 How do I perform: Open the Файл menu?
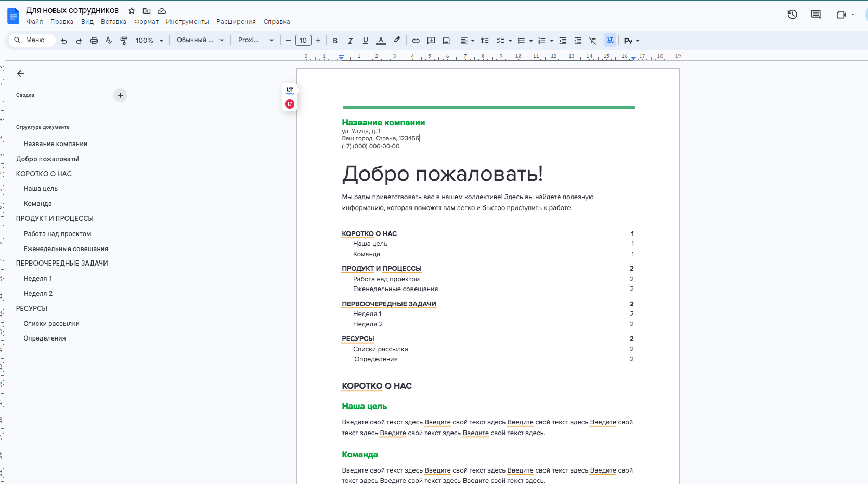click(35, 22)
